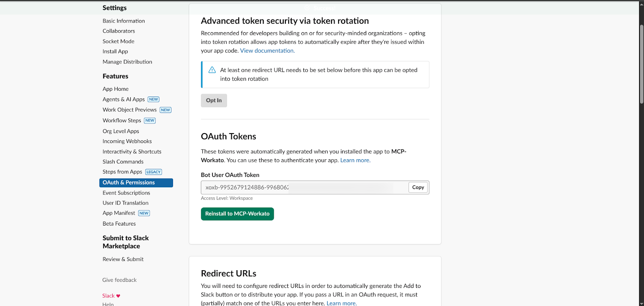The height and width of the screenshot is (306, 644).
Task: Click the page's vertical scrollbar
Action: coord(642,64)
